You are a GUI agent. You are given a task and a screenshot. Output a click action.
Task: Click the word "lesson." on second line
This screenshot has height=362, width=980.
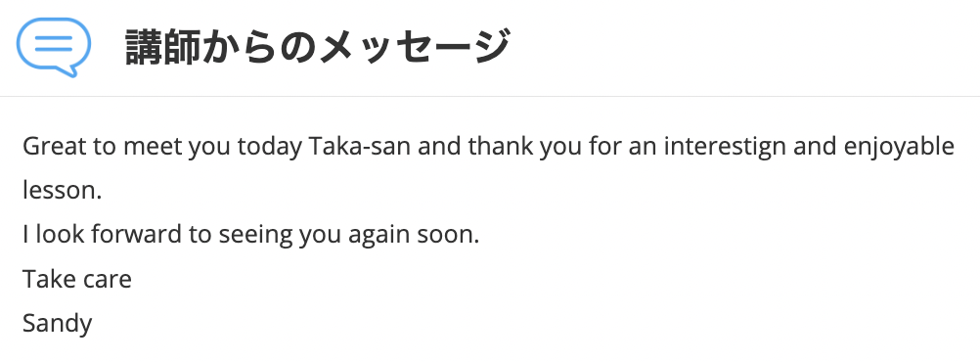[62, 191]
